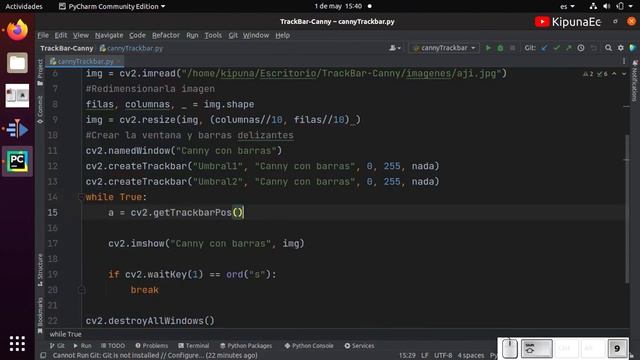Viewport: 640px width, 360px height.
Task: Click the UTF-8 encoding status bar widget
Action: point(442,356)
